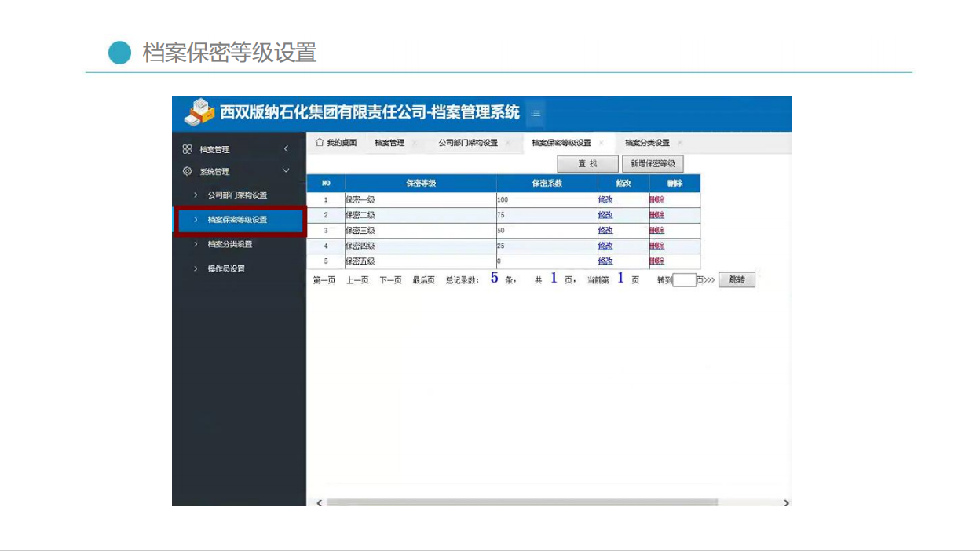980x551 pixels.
Task: Click 删除 link for 保密四级
Action: pyautogui.click(x=657, y=246)
